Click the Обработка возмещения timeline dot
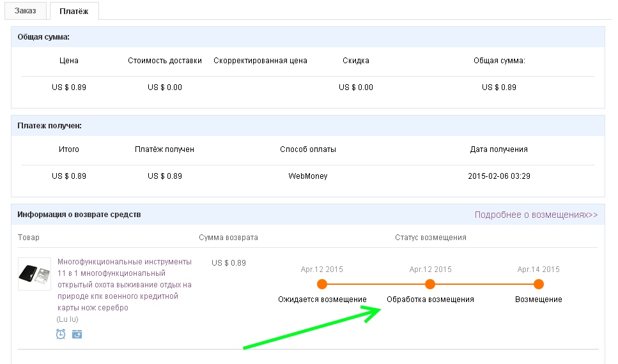Screen dimensions: 618x364 [x=430, y=284]
